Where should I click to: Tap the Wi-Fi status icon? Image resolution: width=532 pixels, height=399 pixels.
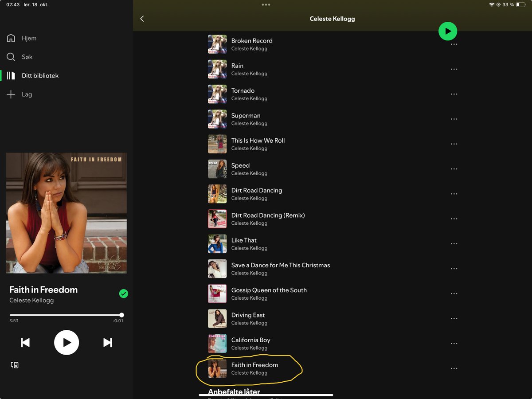click(492, 4)
